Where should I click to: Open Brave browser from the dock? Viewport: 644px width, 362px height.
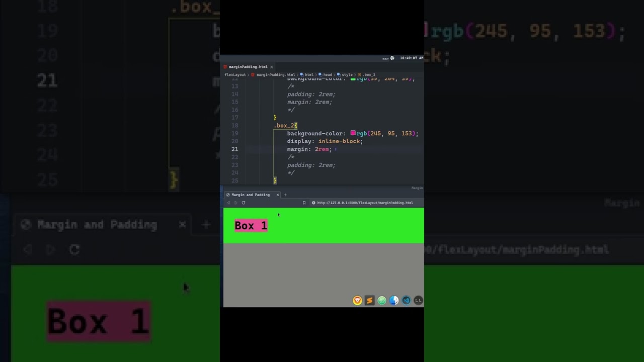pos(357,301)
